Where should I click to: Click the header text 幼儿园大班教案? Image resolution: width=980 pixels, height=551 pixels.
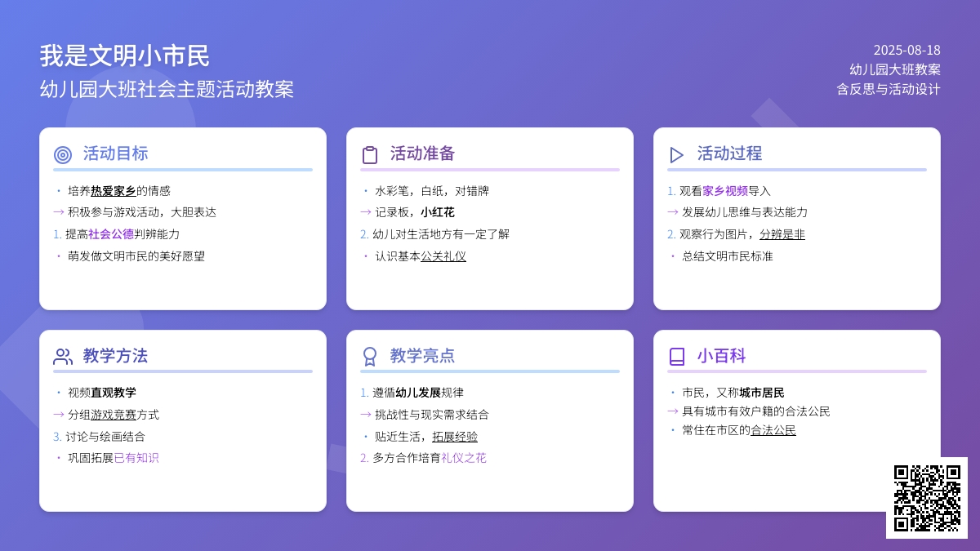(895, 69)
